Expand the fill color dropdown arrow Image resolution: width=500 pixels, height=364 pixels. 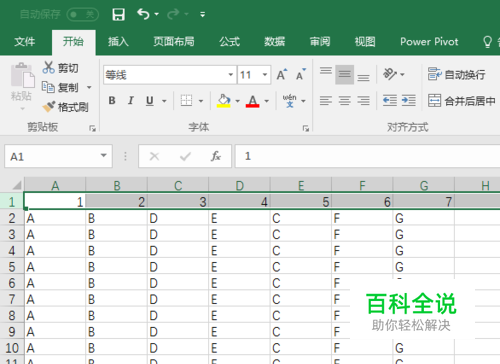click(x=238, y=101)
